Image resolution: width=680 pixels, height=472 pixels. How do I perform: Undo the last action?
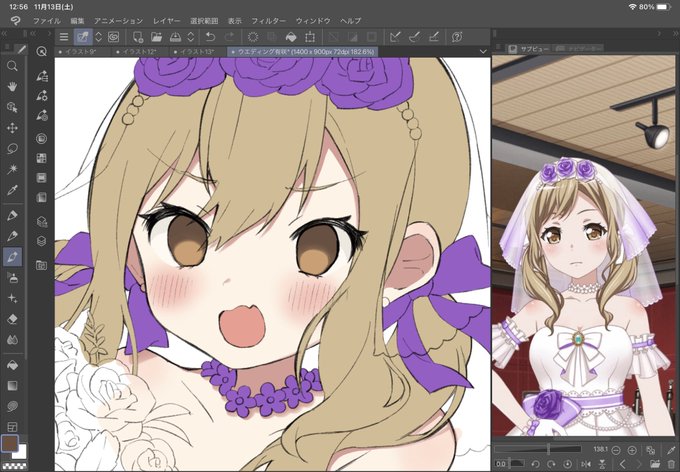[x=210, y=37]
